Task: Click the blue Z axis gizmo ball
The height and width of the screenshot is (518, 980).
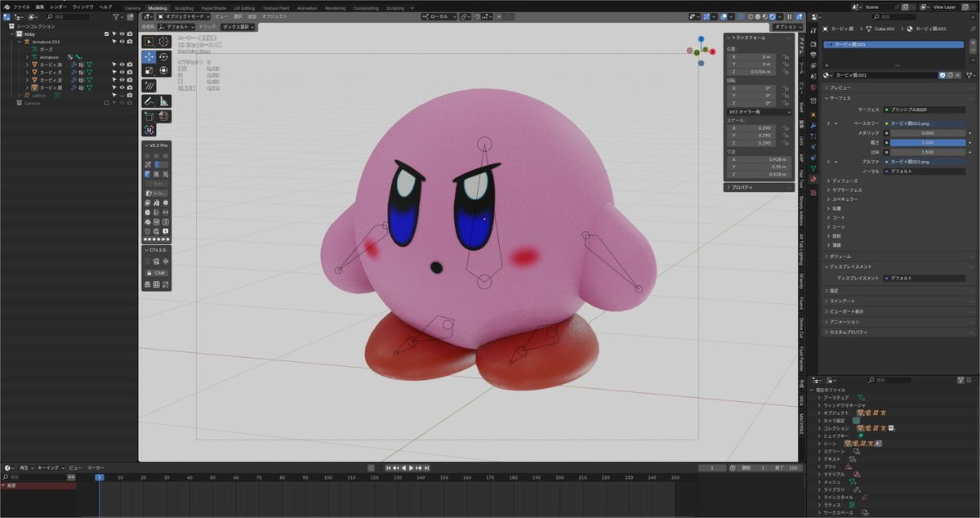Action: [x=700, y=39]
